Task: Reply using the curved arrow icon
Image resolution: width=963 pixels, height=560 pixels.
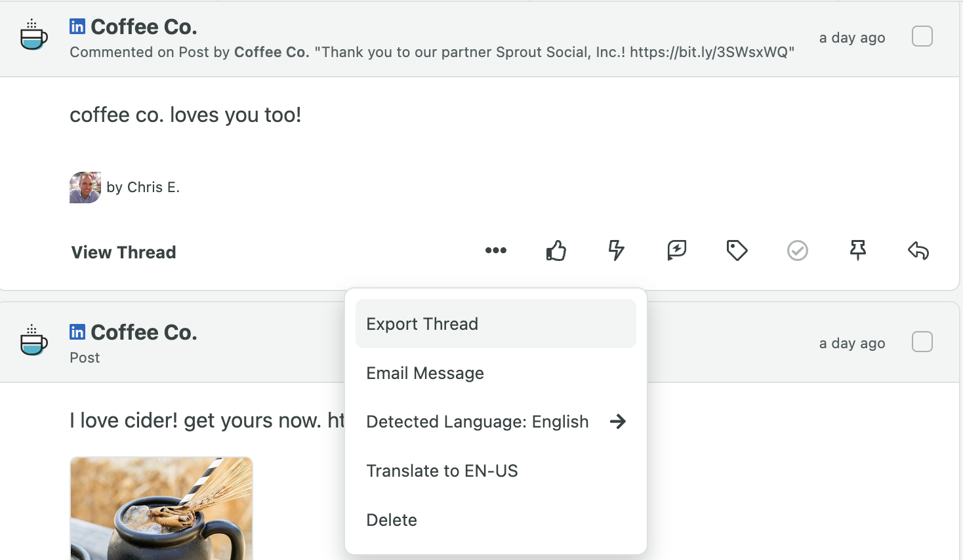Action: (918, 250)
